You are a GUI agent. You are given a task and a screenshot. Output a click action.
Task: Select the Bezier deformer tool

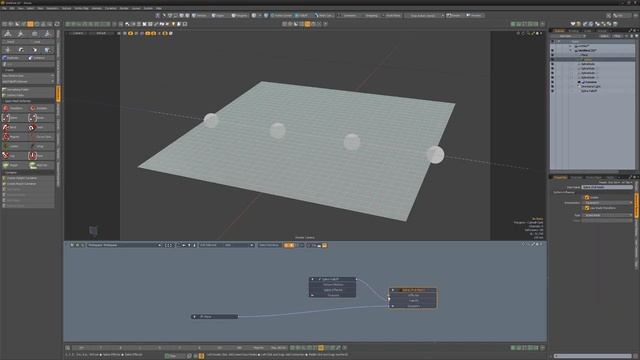(x=41, y=118)
